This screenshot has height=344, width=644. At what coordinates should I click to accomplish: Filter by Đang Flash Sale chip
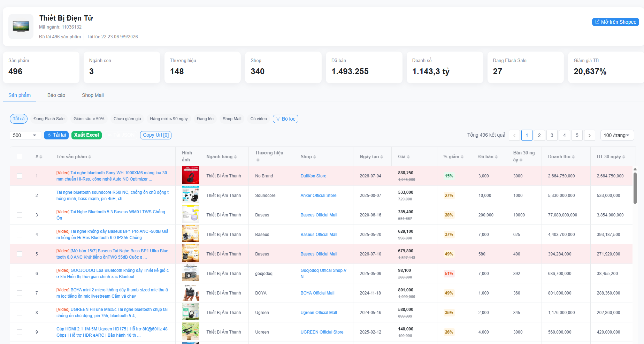point(49,119)
